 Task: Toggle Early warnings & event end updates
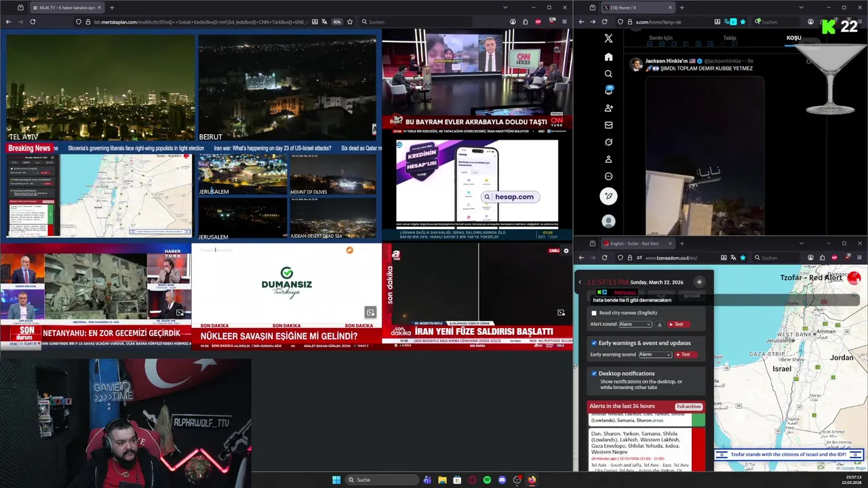click(594, 343)
